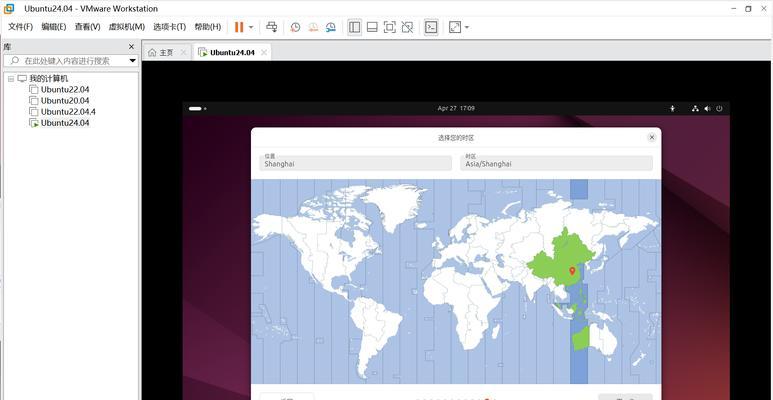Viewport: 773px width, 400px height.
Task: Click the red location pin on the map
Action: pos(572,271)
